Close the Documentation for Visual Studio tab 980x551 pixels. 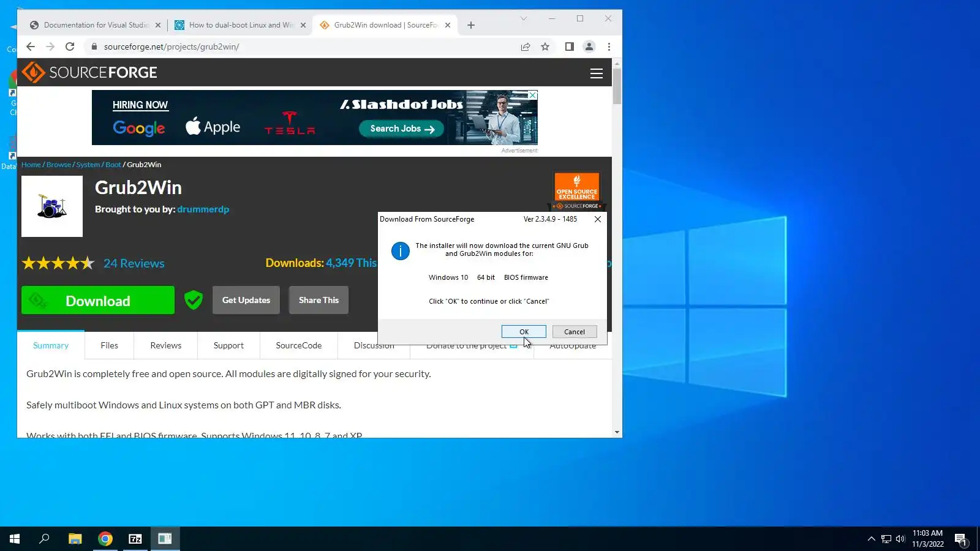click(158, 25)
